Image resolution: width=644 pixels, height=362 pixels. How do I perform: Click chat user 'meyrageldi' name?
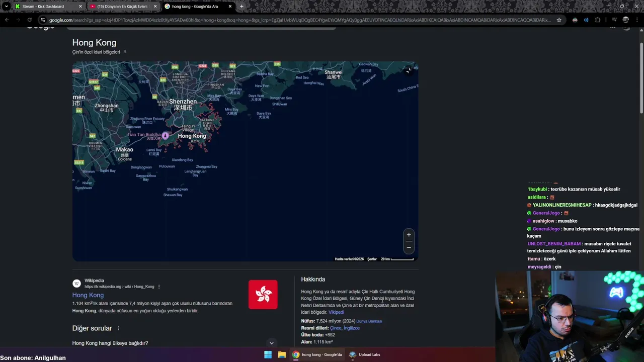coord(539,267)
